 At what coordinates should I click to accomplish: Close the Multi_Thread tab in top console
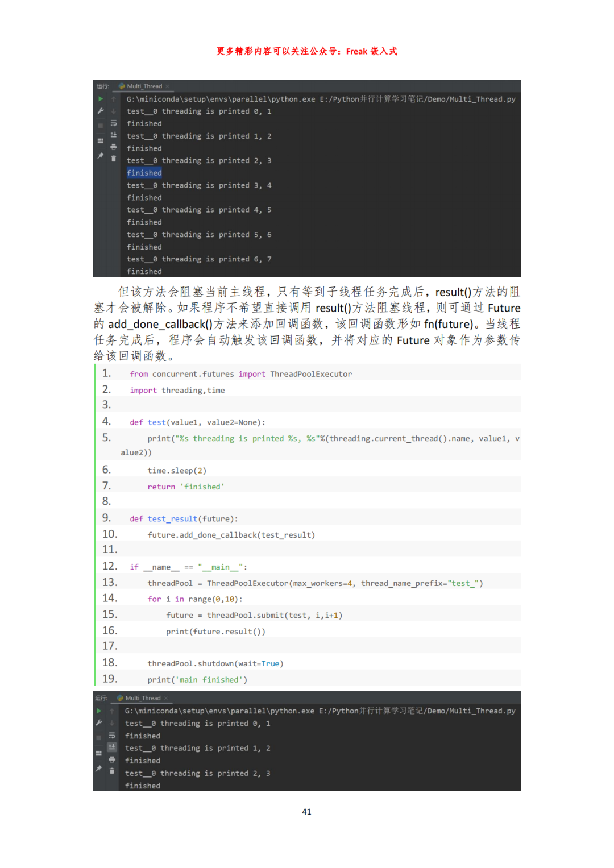coord(168,86)
